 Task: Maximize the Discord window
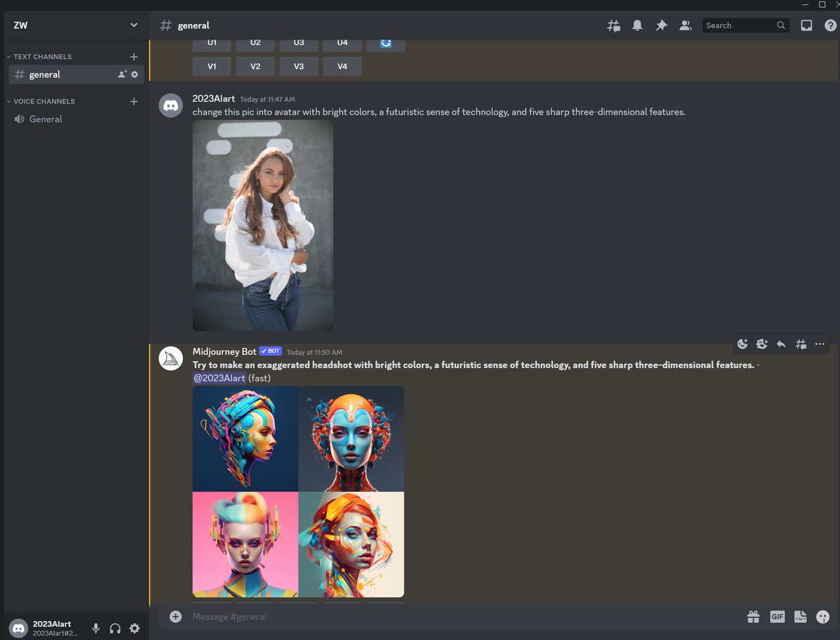point(822,5)
